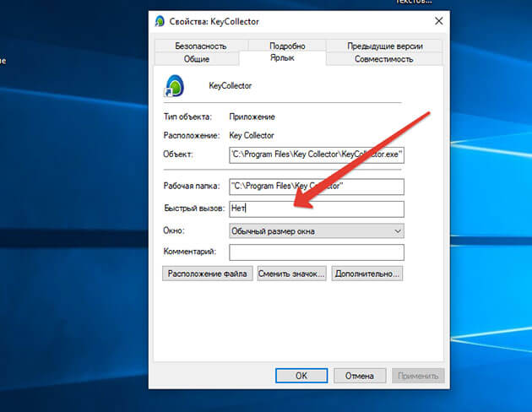Click the properties window title bar icon

[x=160, y=21]
